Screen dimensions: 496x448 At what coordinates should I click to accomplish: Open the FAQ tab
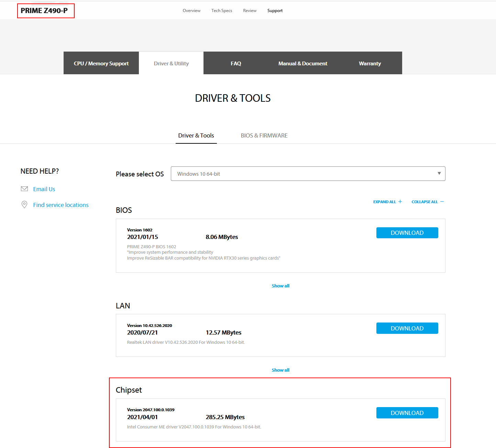click(x=236, y=63)
